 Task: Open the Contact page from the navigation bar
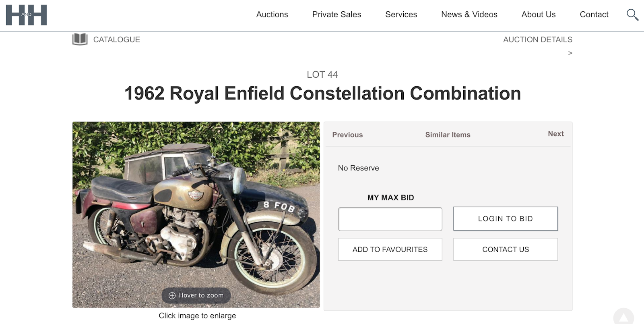click(594, 15)
